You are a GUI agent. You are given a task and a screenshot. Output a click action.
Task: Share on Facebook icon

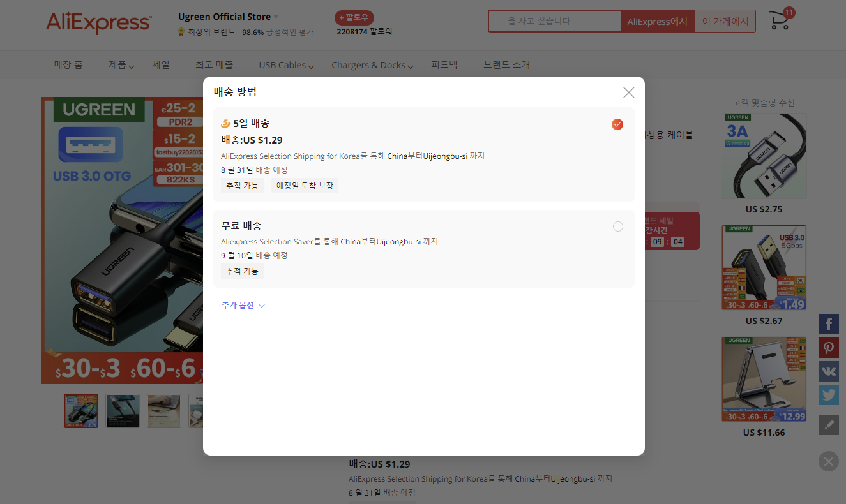[829, 324]
